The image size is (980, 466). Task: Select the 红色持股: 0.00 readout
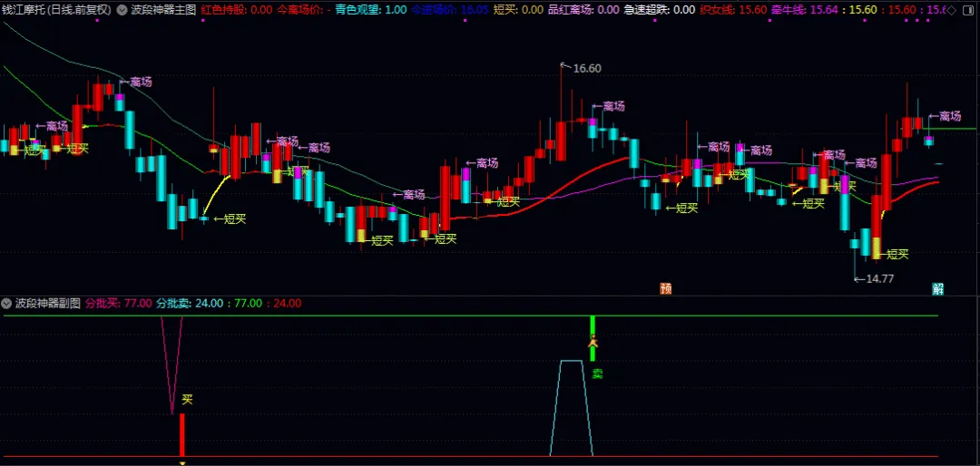(x=236, y=10)
